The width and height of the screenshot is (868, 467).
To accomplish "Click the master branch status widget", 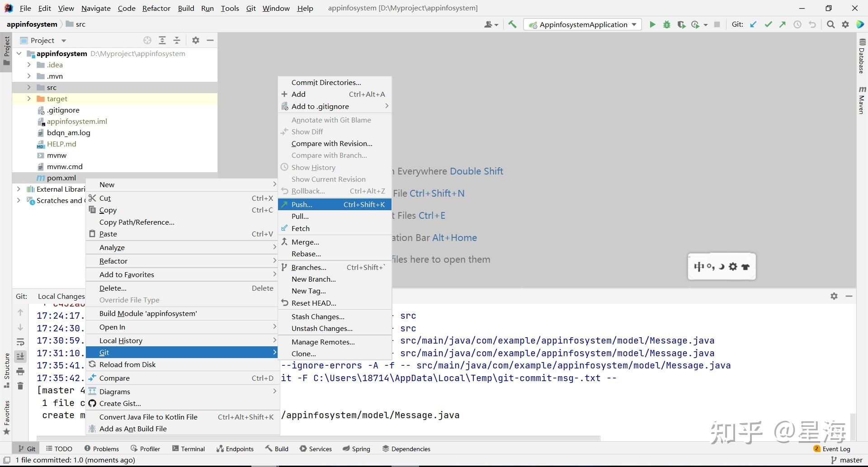I will pos(847,460).
